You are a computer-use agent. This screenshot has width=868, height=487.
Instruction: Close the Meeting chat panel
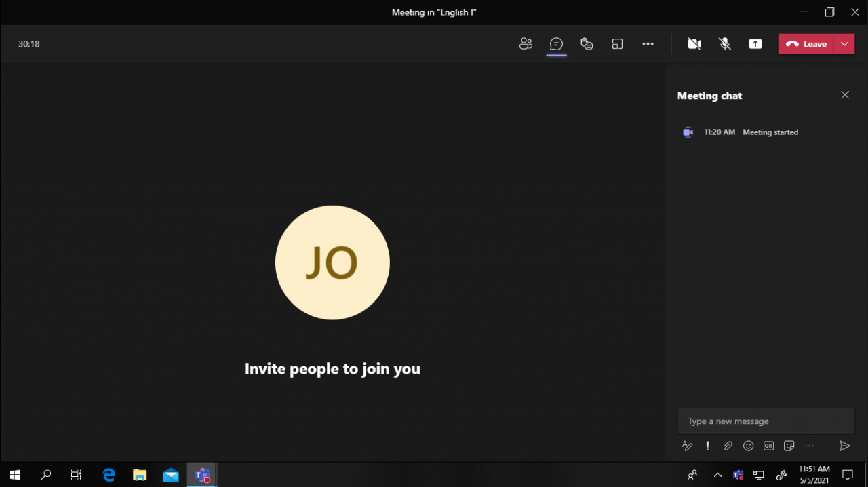coord(845,95)
